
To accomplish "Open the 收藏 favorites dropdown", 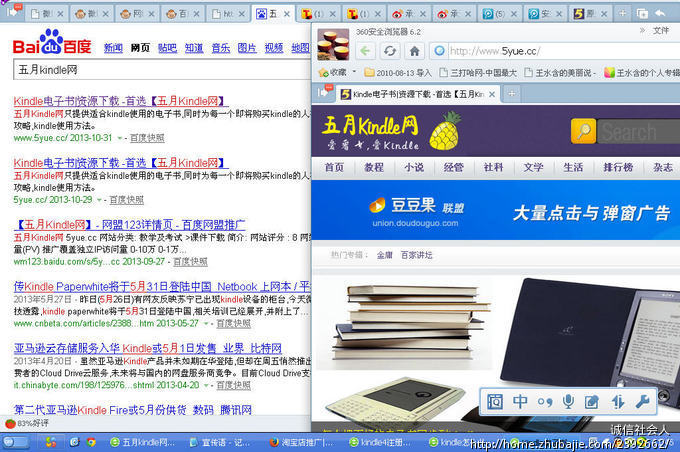I will click(354, 72).
